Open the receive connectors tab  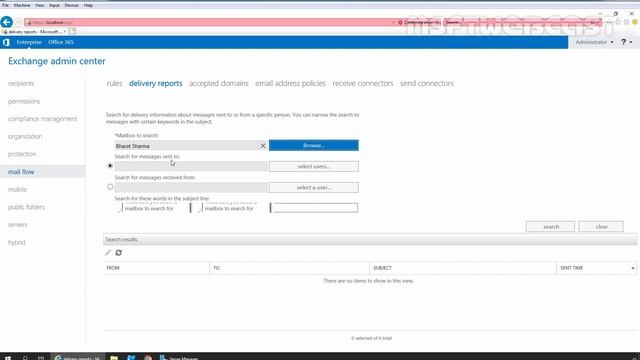pos(363,83)
